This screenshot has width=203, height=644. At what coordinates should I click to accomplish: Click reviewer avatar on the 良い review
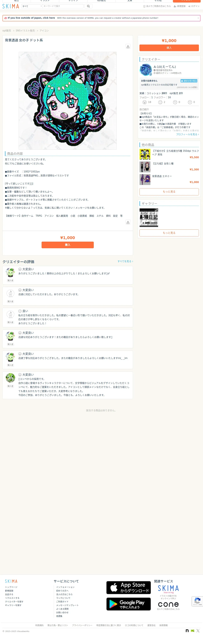pyautogui.click(x=10, y=315)
